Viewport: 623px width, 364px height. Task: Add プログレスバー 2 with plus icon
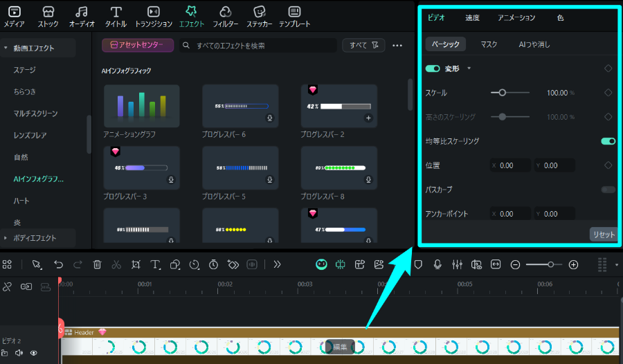(368, 118)
